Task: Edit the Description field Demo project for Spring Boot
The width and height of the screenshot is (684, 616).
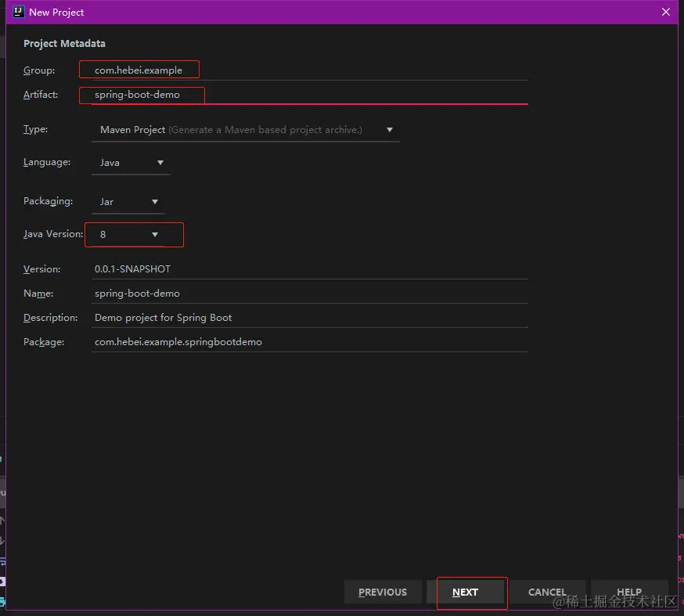Action: 310,318
